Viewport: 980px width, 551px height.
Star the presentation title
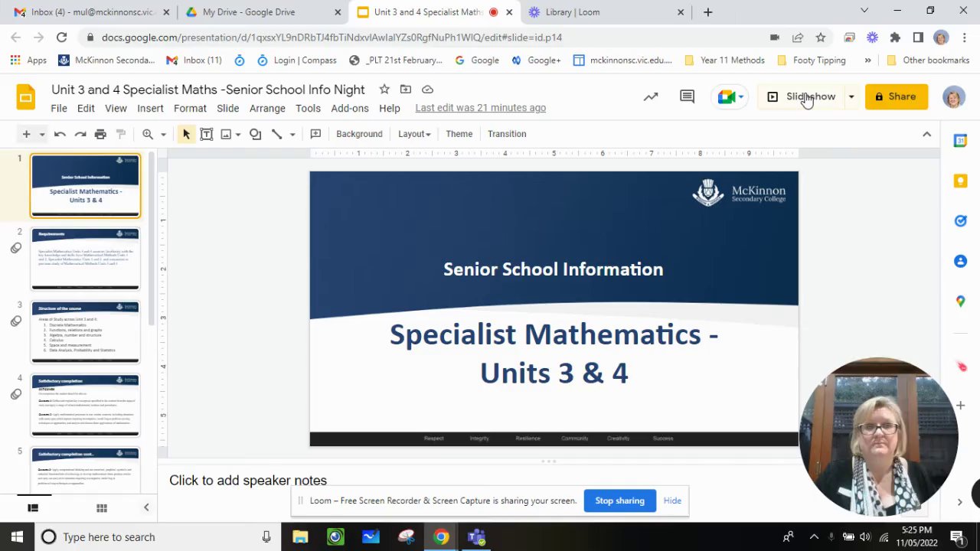click(x=384, y=90)
